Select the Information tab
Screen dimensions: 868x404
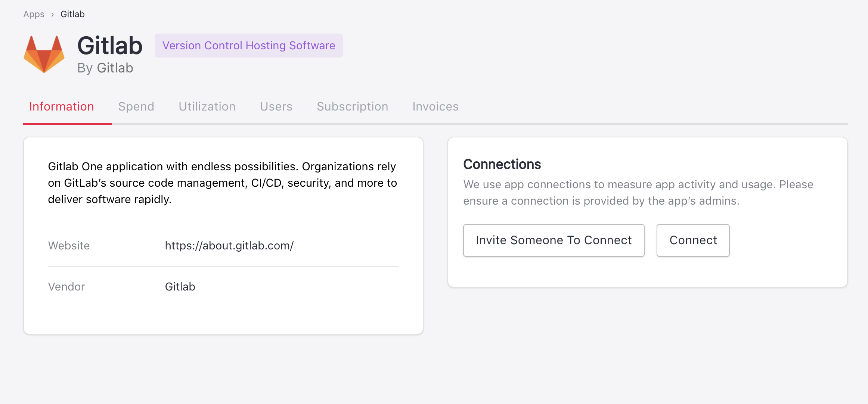62,107
